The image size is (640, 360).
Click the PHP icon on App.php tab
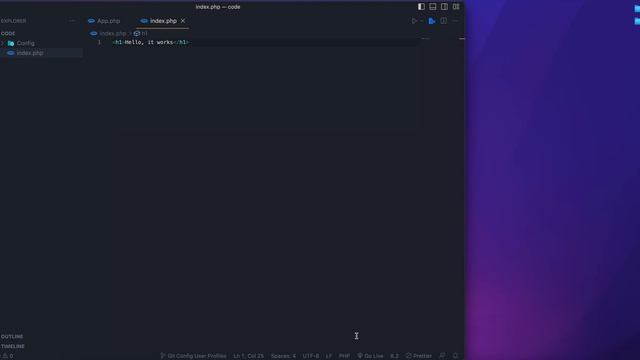(91, 21)
